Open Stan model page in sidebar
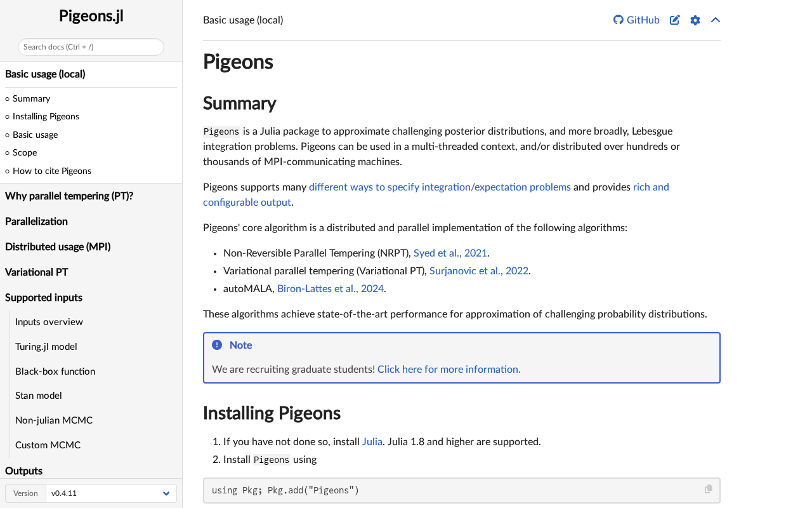 click(39, 395)
